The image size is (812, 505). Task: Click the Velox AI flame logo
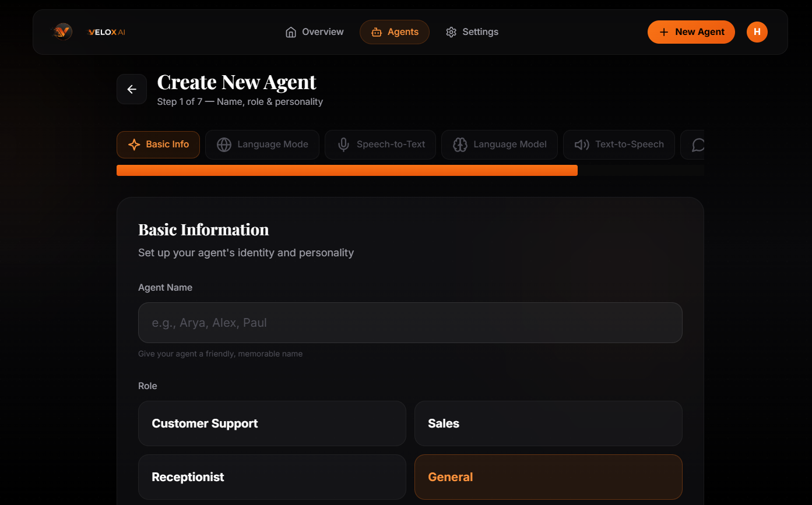[62, 32]
